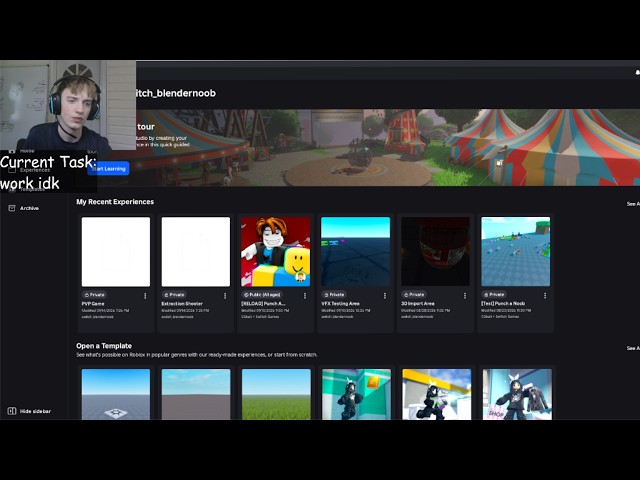Screen dimensions: 640x480
Task: Open the VFX Testing Area thumbnail
Action: point(356,251)
